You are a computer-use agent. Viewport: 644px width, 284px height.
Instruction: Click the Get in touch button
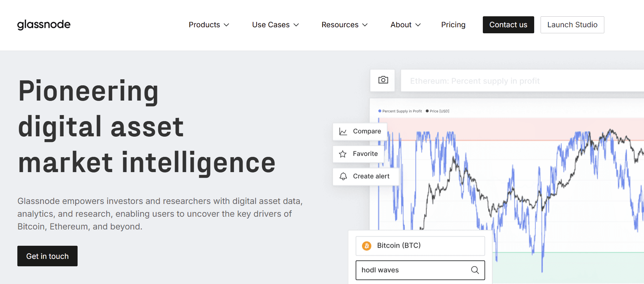click(47, 256)
